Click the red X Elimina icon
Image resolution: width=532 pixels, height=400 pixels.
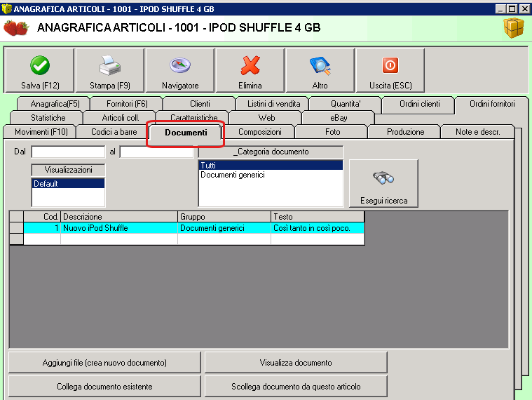tap(250, 65)
